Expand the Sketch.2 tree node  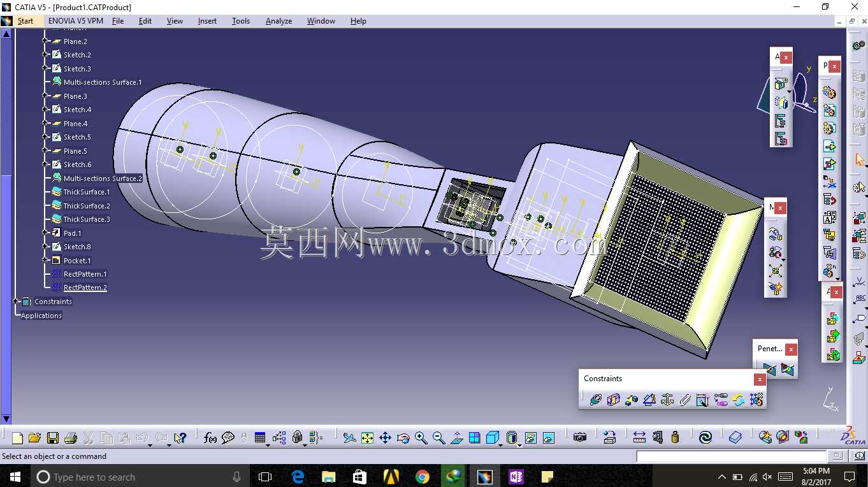(45, 55)
